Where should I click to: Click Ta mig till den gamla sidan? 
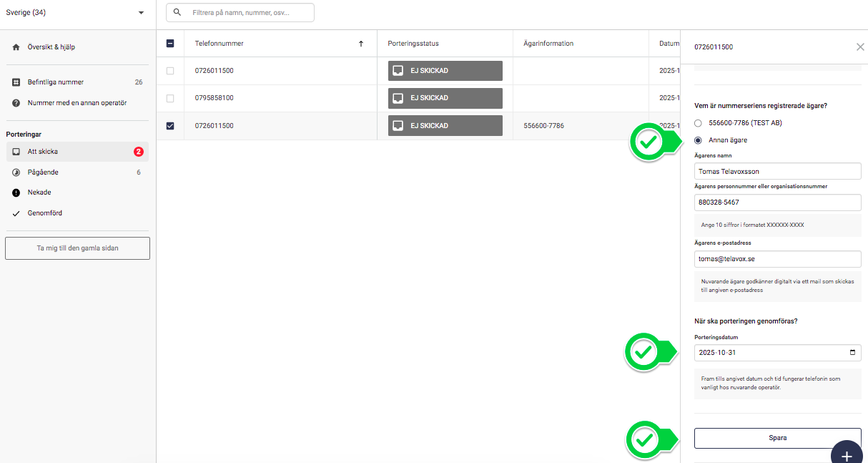click(x=77, y=248)
